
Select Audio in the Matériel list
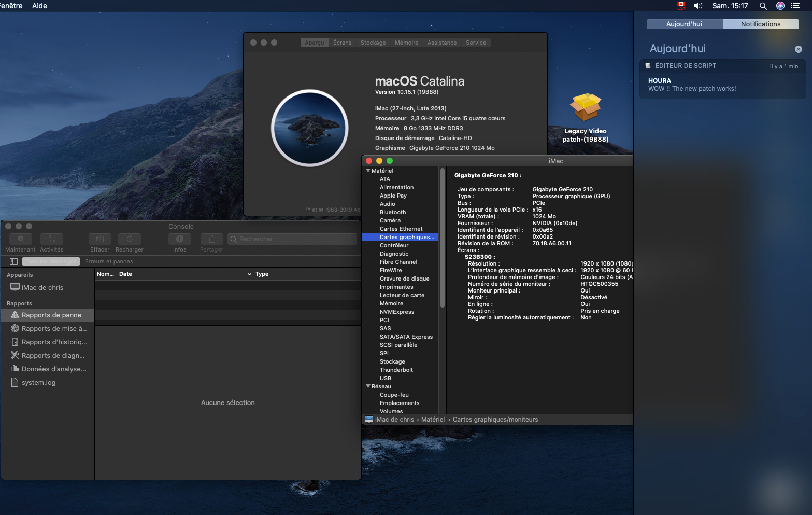pos(388,204)
